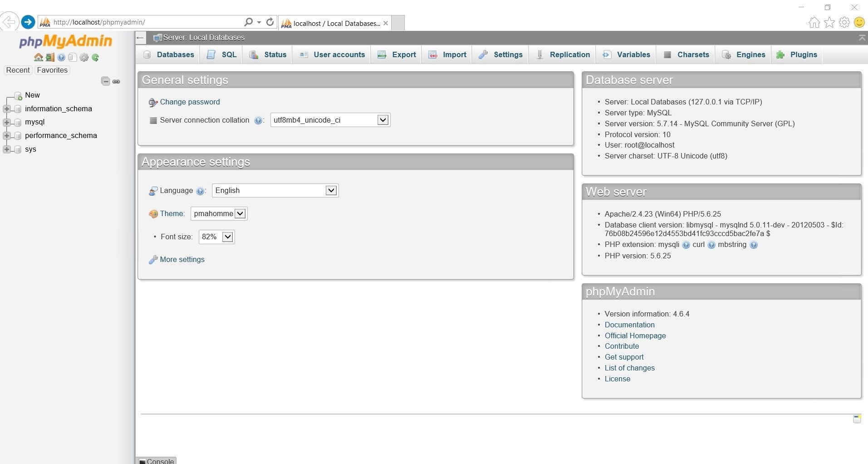Screen dimensions: 868x464
Task: Click help icon next to mbstring extension
Action: (x=754, y=245)
